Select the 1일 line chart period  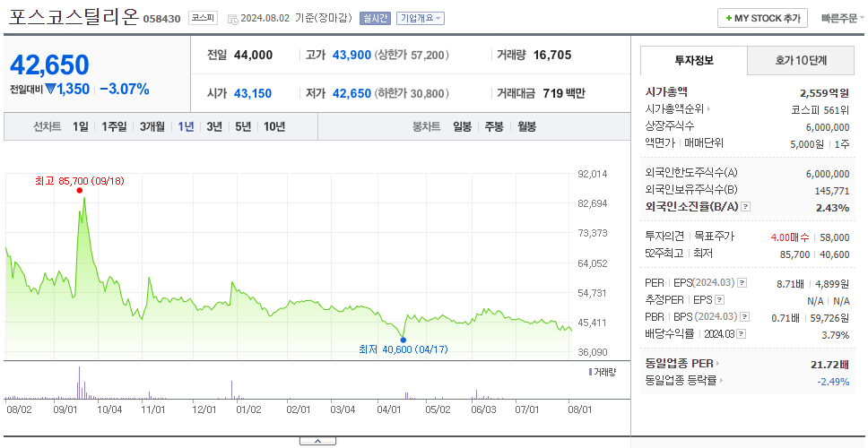pyautogui.click(x=81, y=126)
